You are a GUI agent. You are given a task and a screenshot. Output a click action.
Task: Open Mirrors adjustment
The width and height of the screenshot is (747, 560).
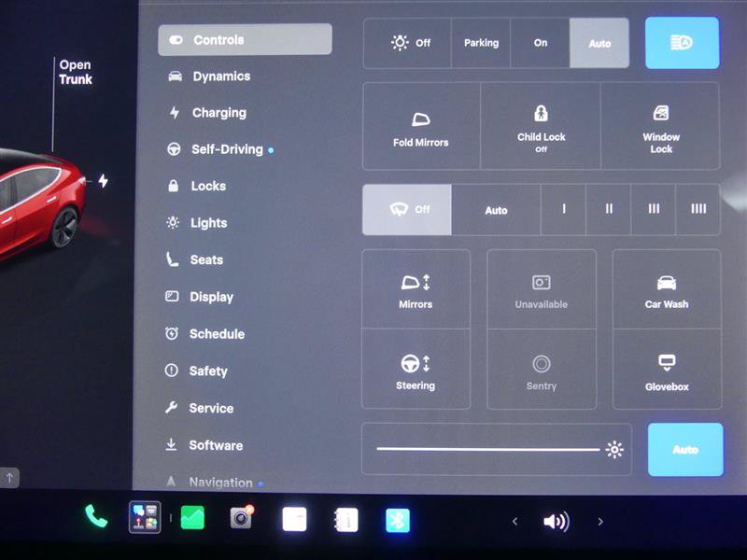416,289
